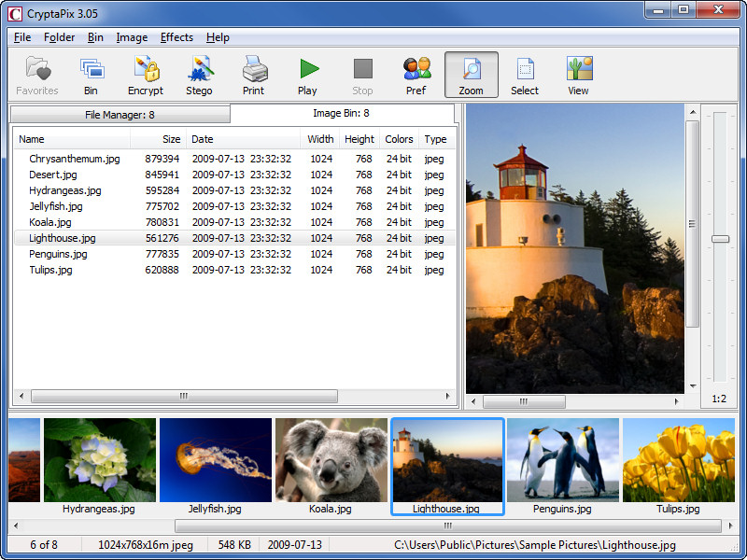
Task: Select the Jellyfish.jpg thumbnail
Action: pos(215,459)
